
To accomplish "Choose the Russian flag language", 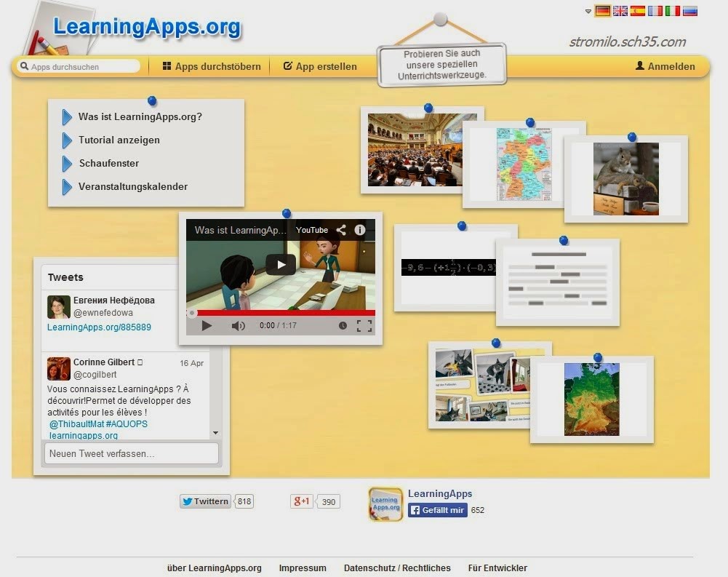I will coord(690,11).
